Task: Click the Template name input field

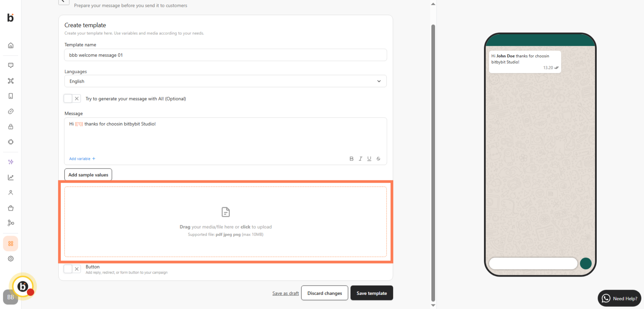Action: coord(225,55)
